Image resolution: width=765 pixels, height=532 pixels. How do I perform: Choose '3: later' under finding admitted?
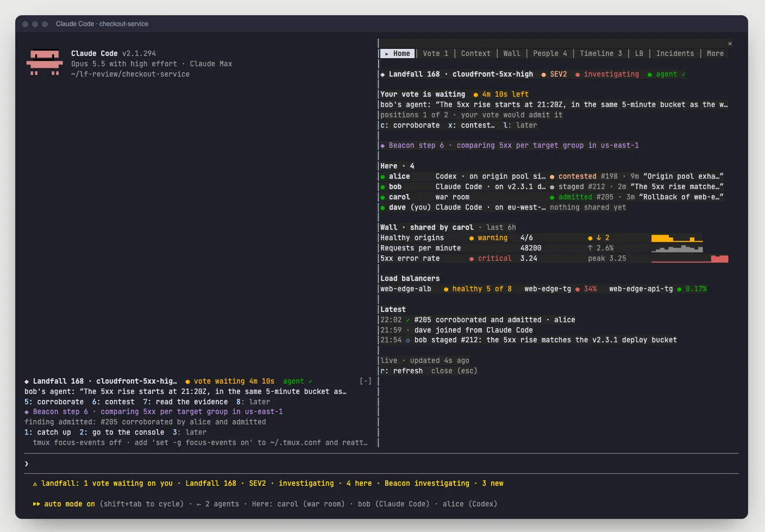(190, 433)
